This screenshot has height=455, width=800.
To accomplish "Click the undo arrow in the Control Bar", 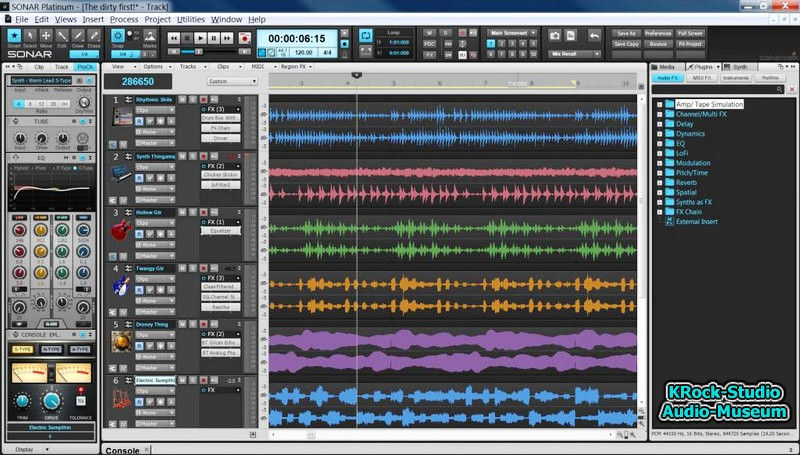I will (594, 36).
